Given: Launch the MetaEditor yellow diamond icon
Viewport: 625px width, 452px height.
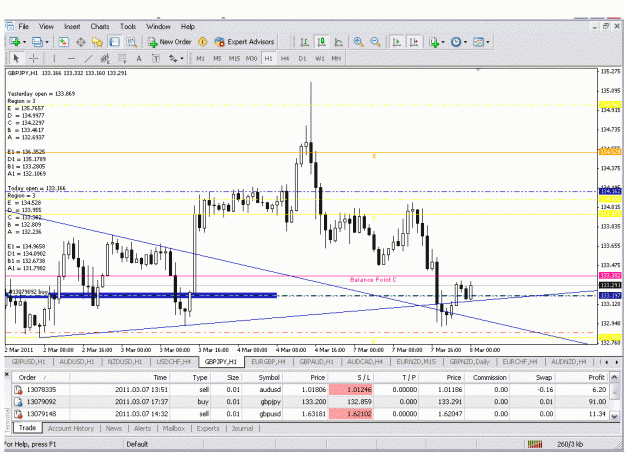Looking at the screenshot, I should 202,42.
